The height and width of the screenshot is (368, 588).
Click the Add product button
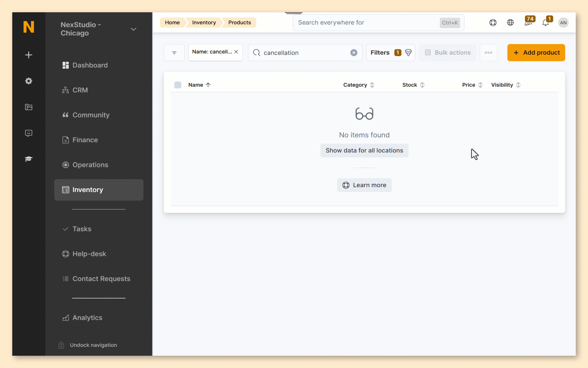(536, 53)
